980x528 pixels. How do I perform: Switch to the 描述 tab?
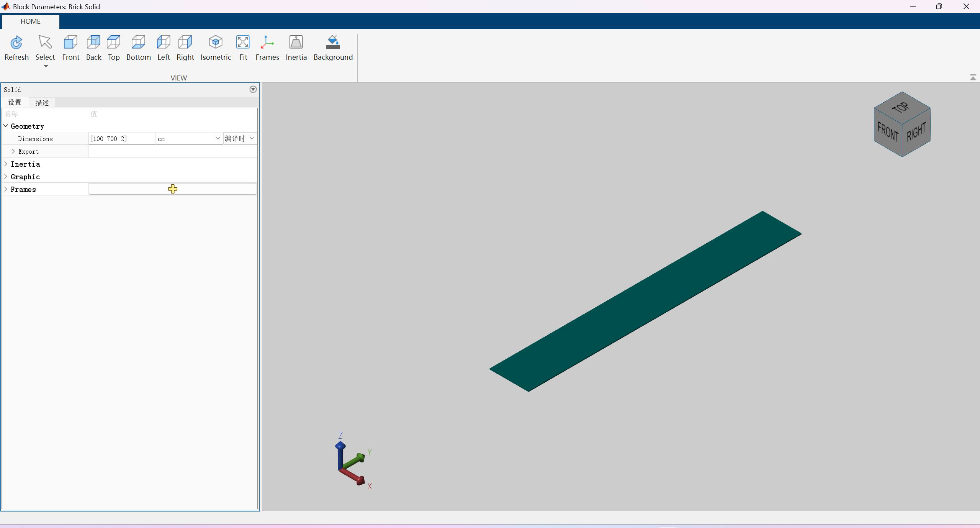click(x=42, y=103)
